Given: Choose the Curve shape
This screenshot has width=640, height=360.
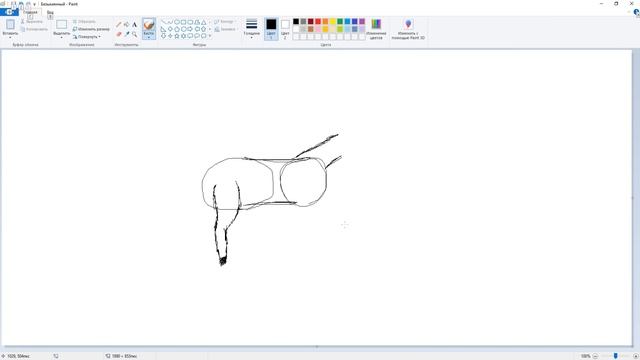Looking at the screenshot, I should coord(170,22).
